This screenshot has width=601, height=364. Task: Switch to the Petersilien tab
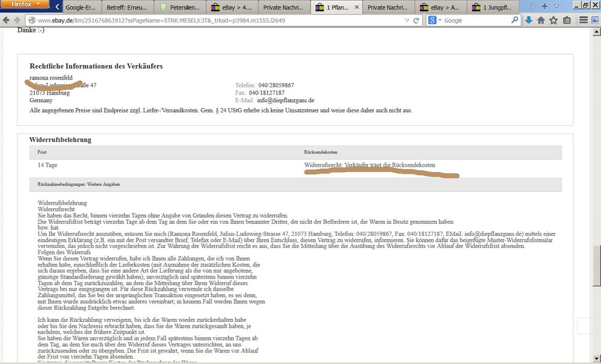point(180,7)
